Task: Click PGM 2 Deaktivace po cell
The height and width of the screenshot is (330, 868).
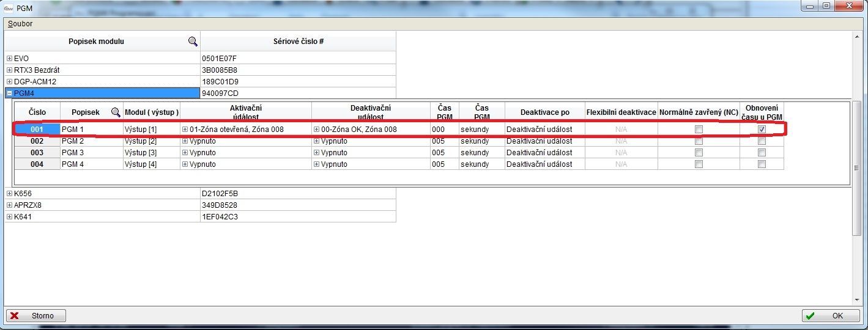Action: click(x=544, y=141)
